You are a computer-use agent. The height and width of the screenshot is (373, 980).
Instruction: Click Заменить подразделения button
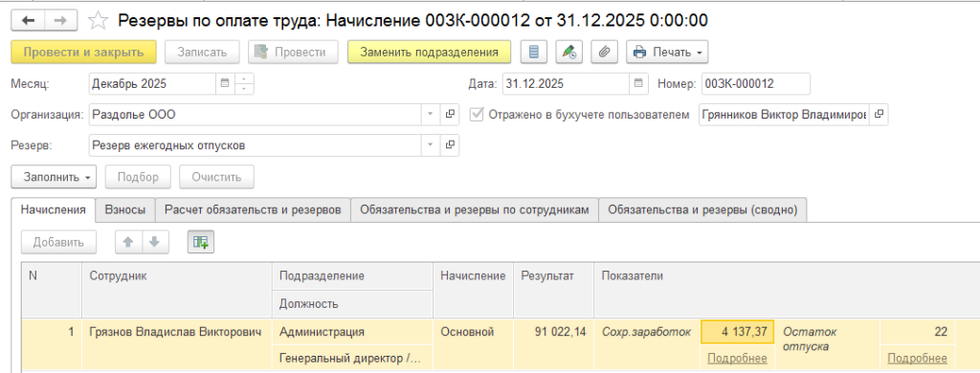click(x=430, y=53)
